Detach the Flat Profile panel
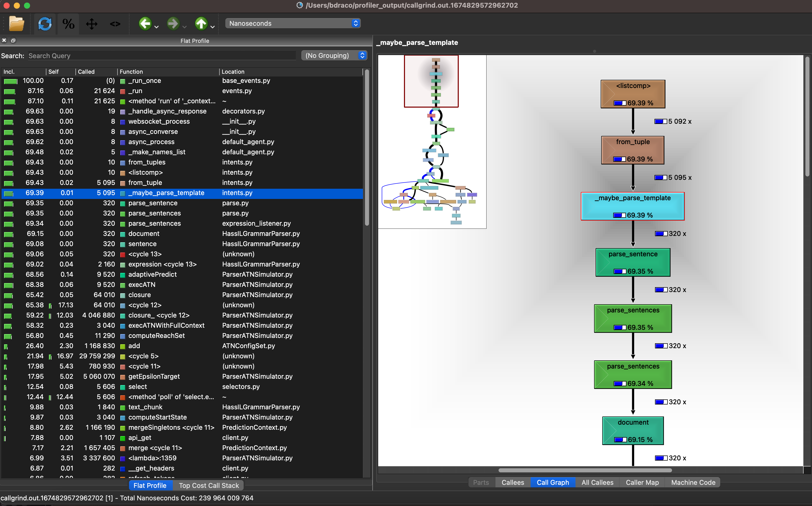This screenshot has width=812, height=506. click(13, 40)
